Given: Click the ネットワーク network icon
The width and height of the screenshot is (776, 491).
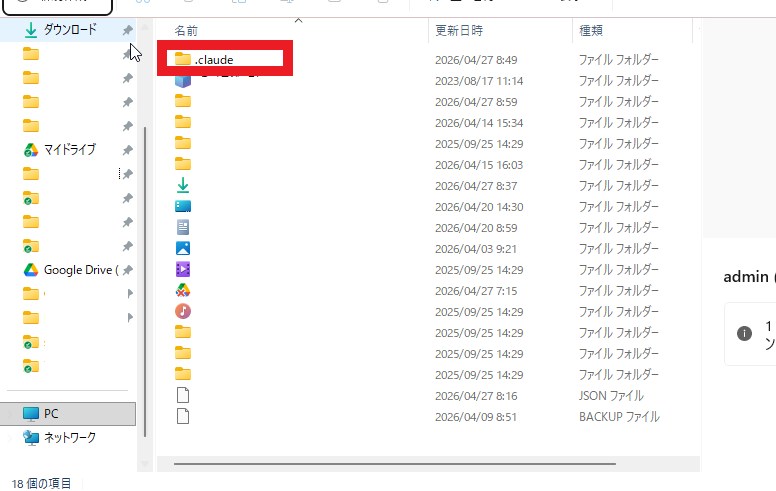Looking at the screenshot, I should [x=31, y=438].
